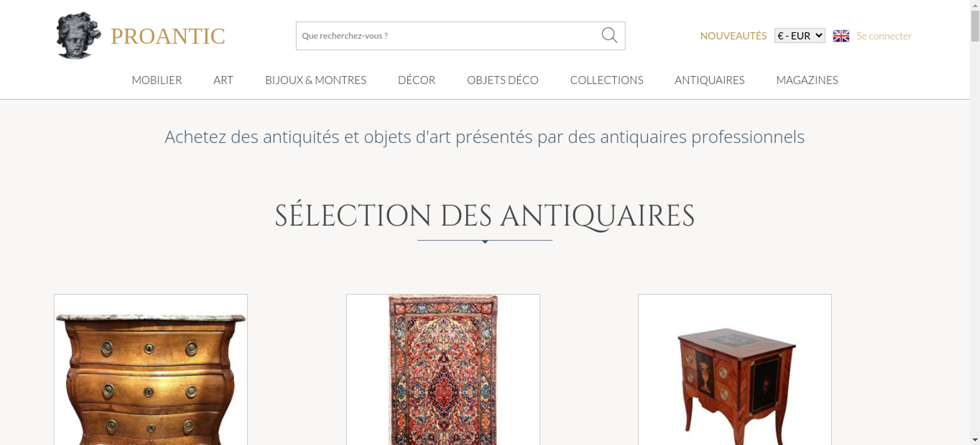Screen dimensions: 980x445
Task: Click the Se connecter login link
Action: [x=884, y=36]
